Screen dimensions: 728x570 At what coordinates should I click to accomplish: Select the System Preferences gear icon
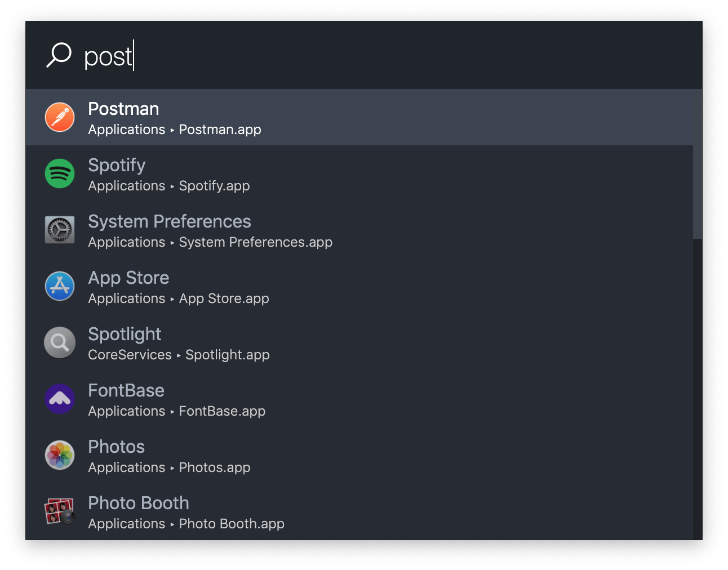[x=59, y=230]
